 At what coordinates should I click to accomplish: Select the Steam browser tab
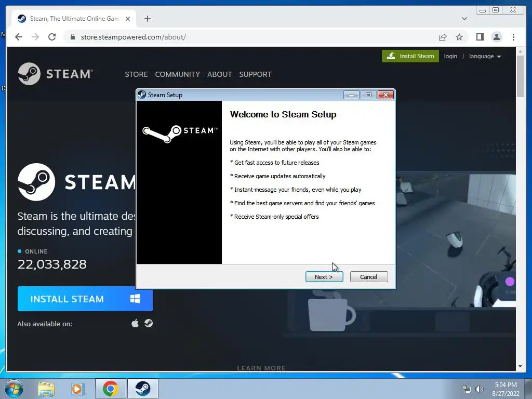click(x=74, y=19)
